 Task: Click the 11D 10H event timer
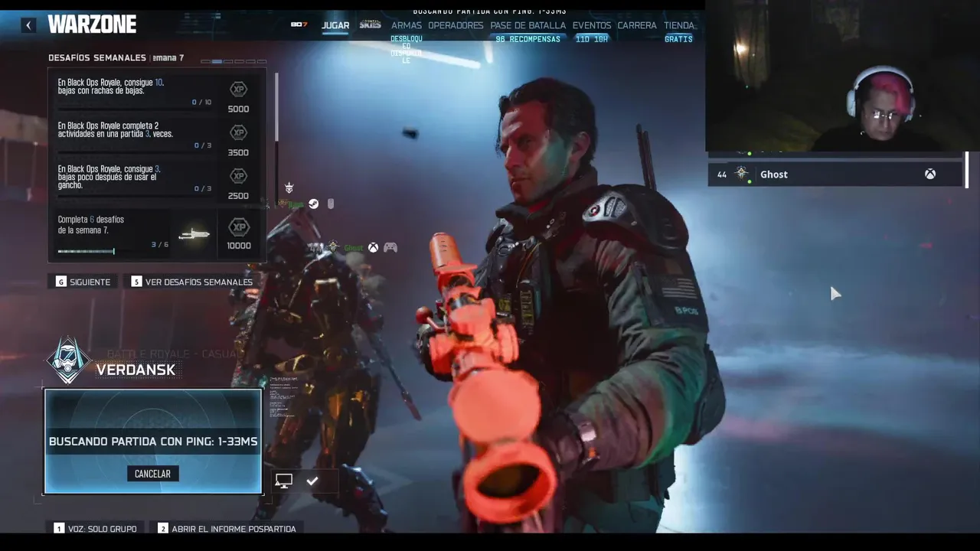(592, 39)
